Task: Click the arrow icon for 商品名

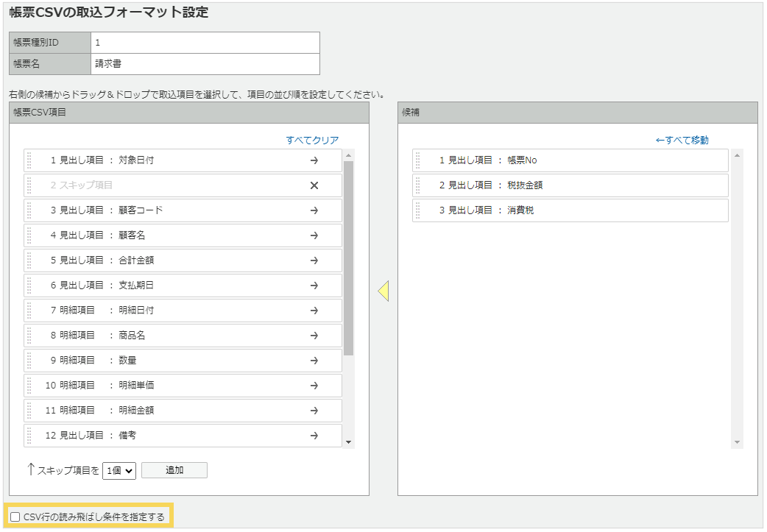Action: [315, 336]
